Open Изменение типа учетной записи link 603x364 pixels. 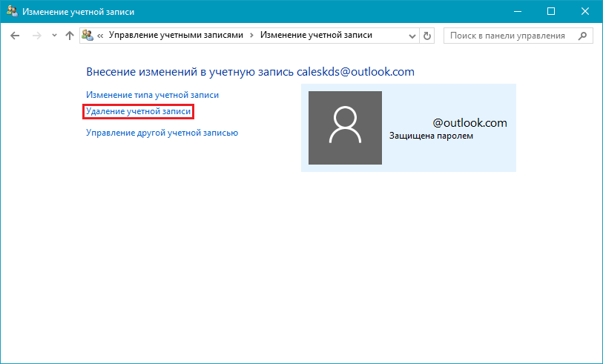point(152,95)
